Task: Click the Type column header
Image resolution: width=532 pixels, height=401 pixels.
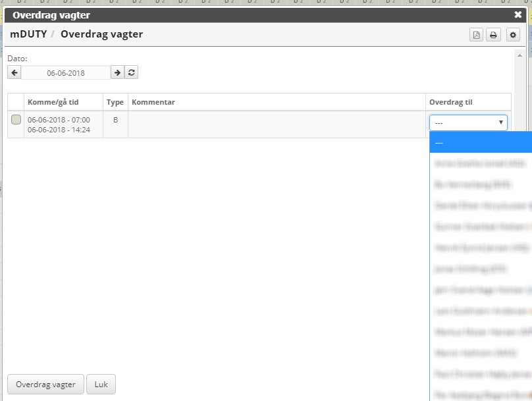Action: pos(115,102)
